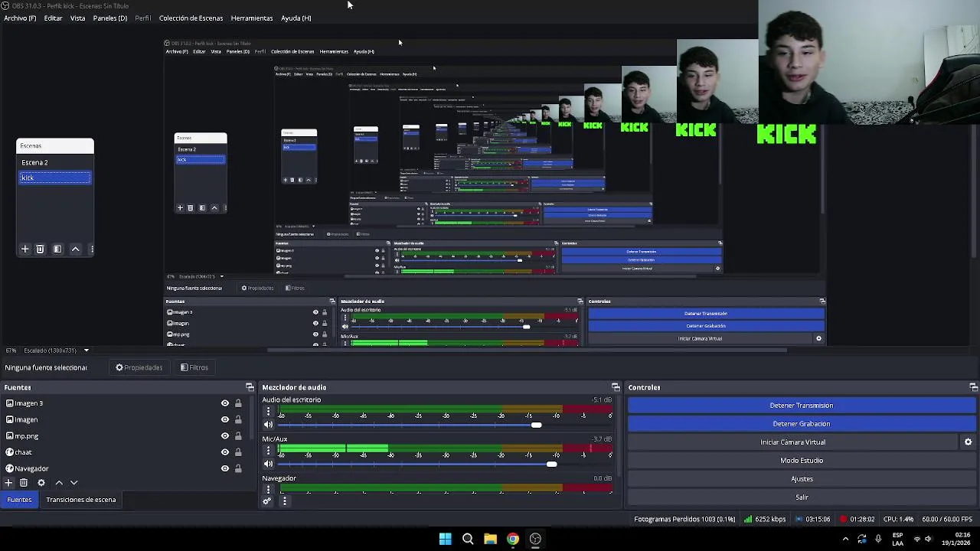Hide the mp.png source

[225, 436]
